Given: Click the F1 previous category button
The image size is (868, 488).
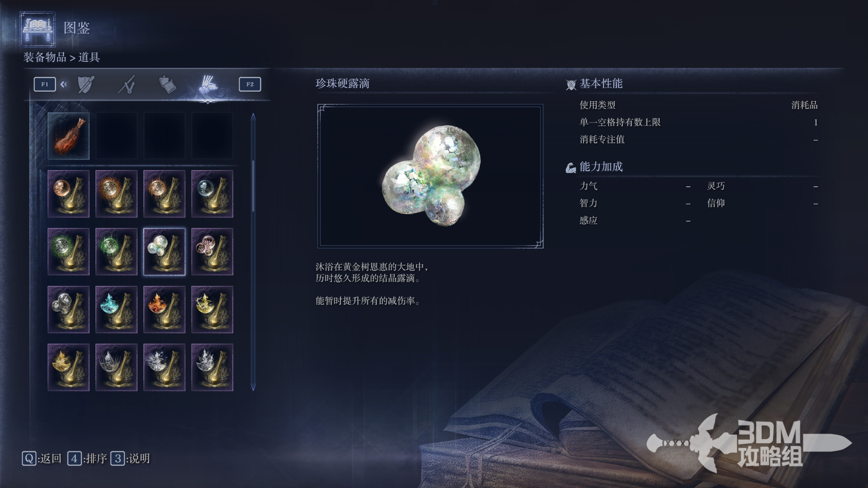Looking at the screenshot, I should coord(45,84).
